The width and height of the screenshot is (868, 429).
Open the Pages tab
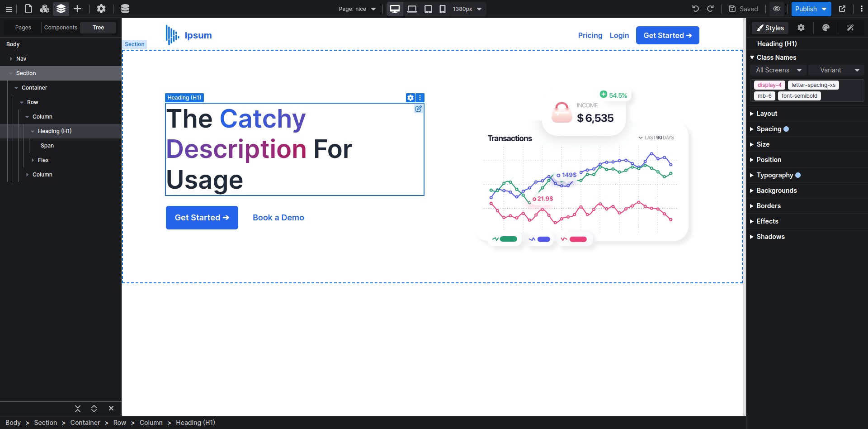click(x=23, y=28)
